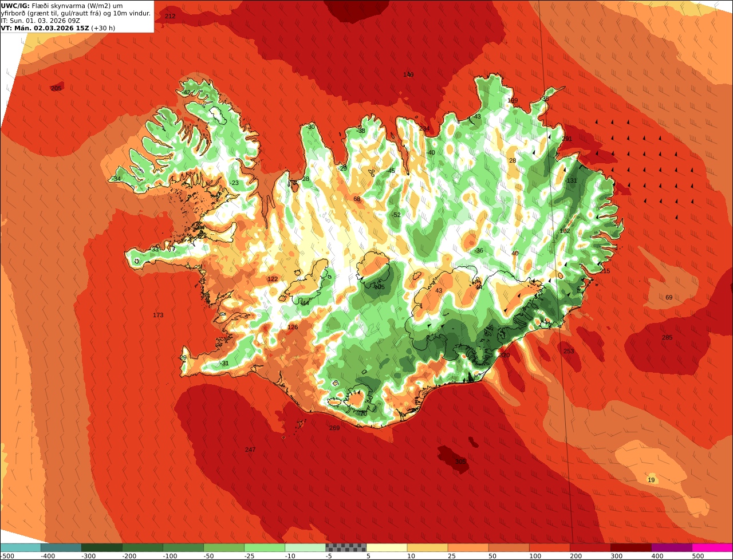Viewport: 733px width, 560px height.
Task: Click the map value '109'
Action: (x=513, y=101)
